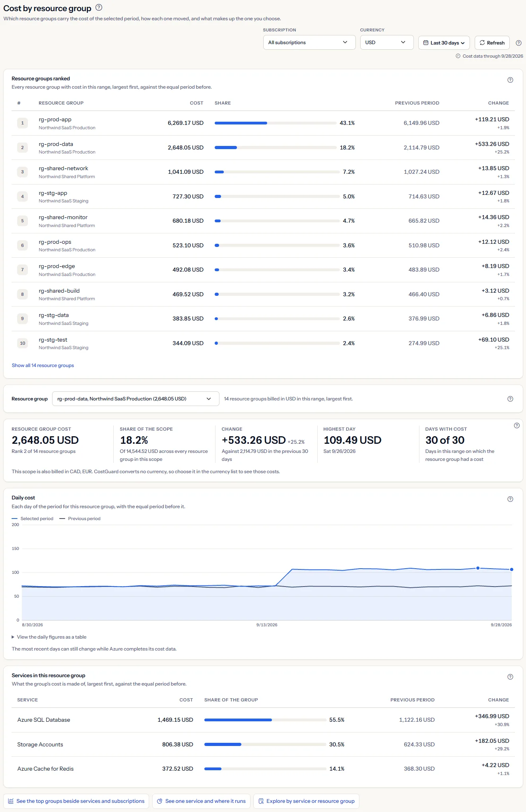Click help icon in the summary metrics card
The height and width of the screenshot is (812, 526).
click(x=516, y=425)
